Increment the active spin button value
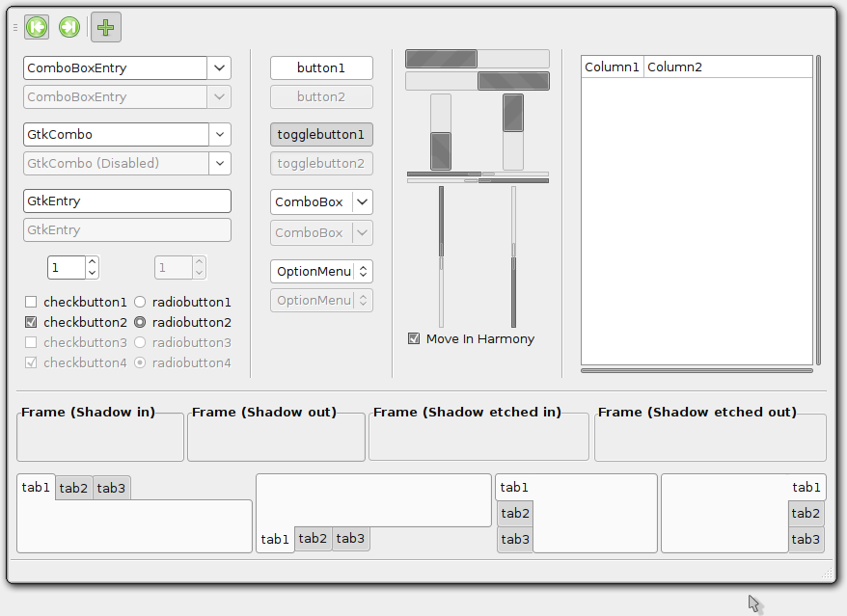 pos(93,262)
